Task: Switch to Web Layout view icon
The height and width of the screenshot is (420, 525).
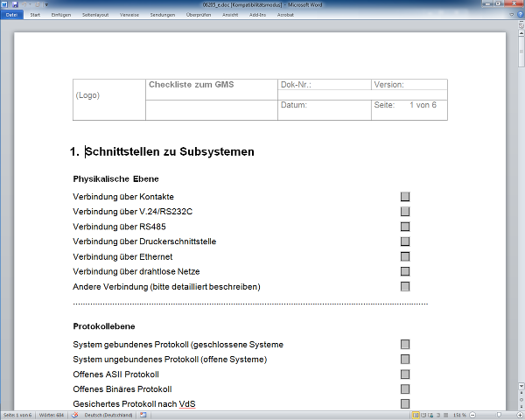Action: click(431, 415)
